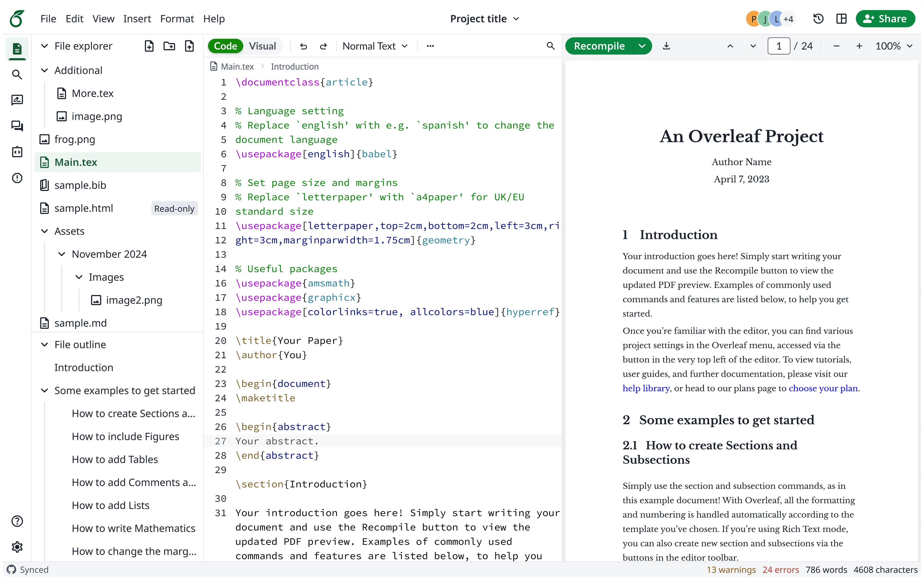Upload a file to the project

point(189,46)
